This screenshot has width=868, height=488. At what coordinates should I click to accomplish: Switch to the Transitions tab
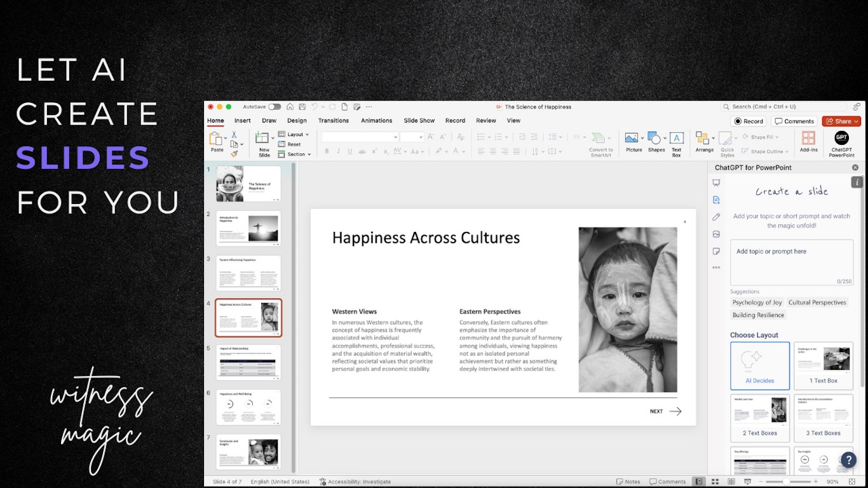(333, 121)
